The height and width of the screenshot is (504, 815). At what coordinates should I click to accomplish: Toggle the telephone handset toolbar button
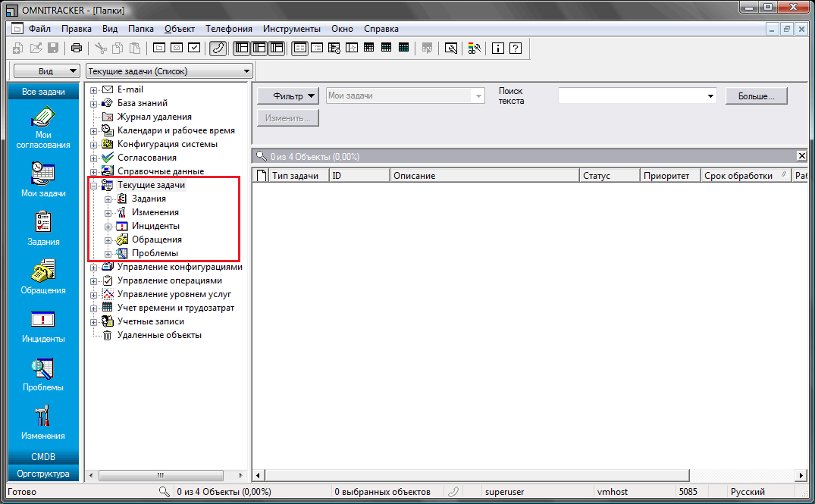[218, 49]
